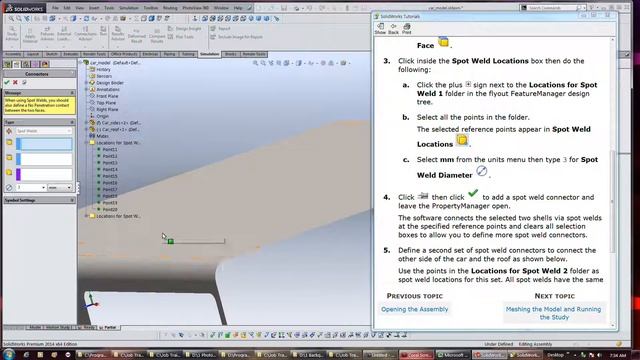Select the Origin tree item
The image size is (640, 360).
click(x=100, y=116)
